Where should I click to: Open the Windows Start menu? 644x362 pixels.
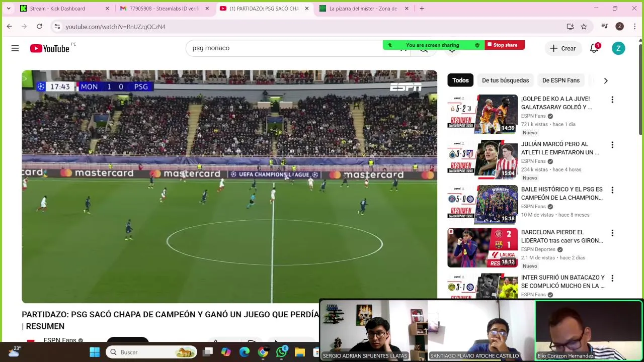[x=95, y=352]
